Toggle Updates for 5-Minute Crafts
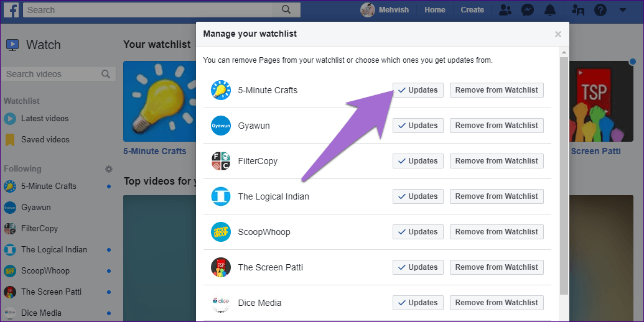This screenshot has height=322, width=644. 418,90
